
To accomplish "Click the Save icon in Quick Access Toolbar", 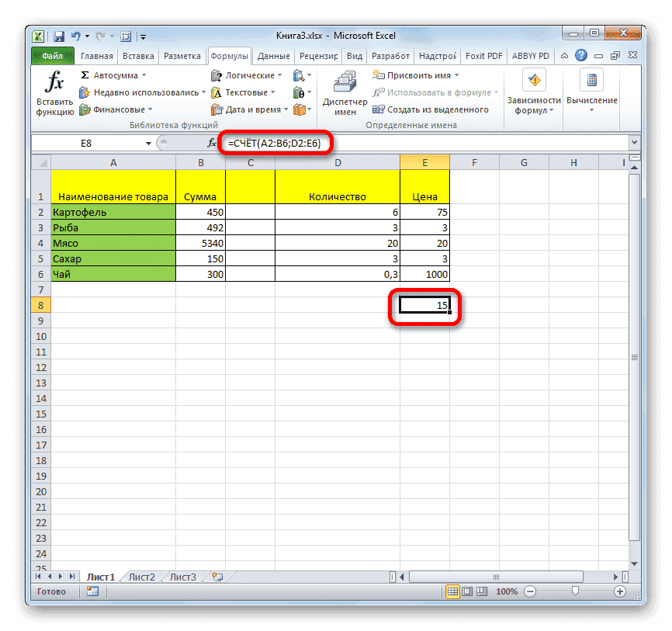I will point(59,36).
